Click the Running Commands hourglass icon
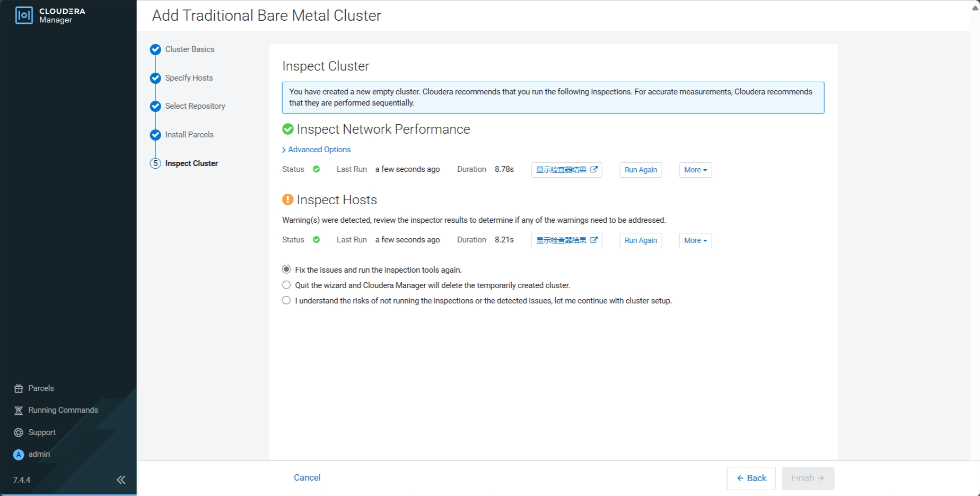Viewport: 980px width, 496px height. point(19,411)
